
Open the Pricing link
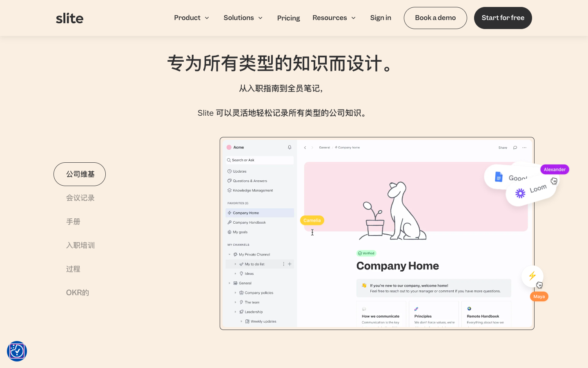coord(288,18)
